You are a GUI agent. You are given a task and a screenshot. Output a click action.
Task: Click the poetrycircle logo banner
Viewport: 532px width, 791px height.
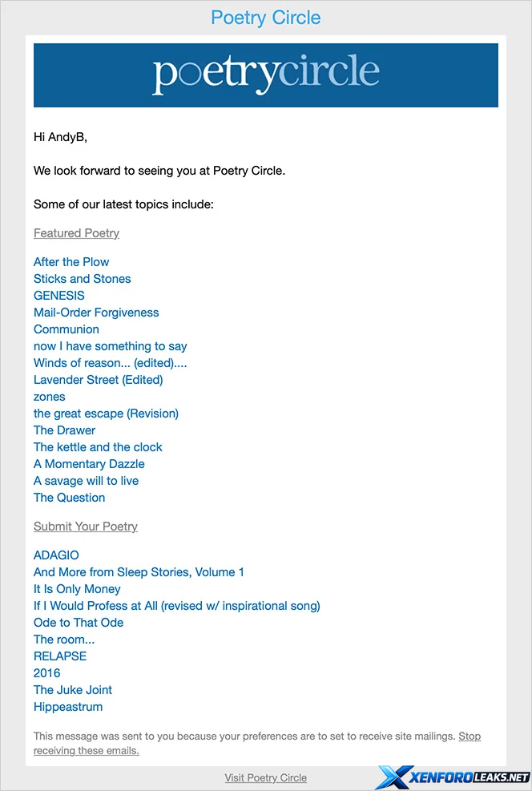[265, 75]
